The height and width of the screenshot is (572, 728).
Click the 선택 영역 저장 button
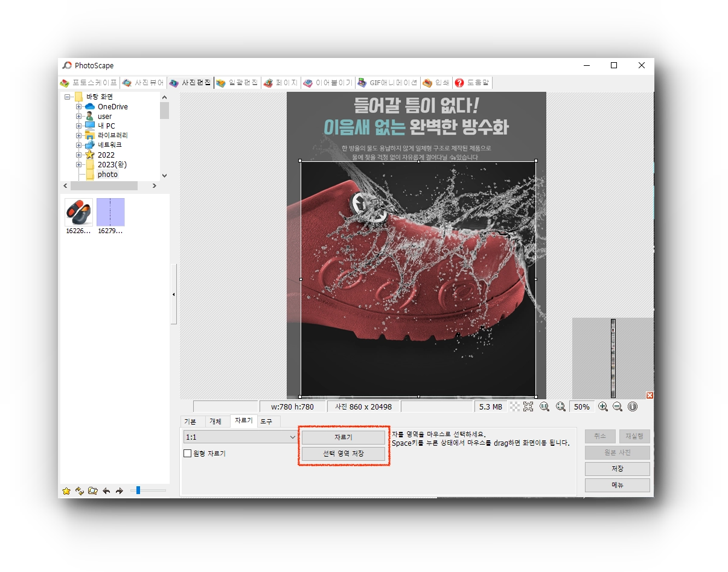point(343,453)
